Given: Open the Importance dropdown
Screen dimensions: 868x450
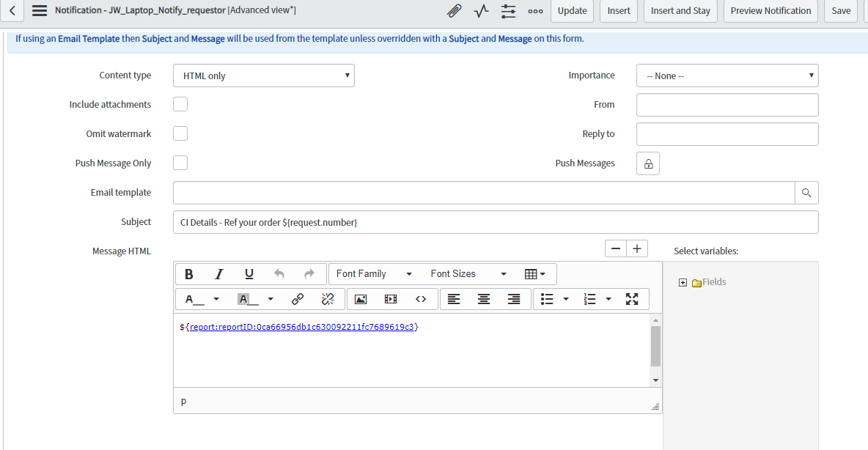Looking at the screenshot, I should 727,75.
